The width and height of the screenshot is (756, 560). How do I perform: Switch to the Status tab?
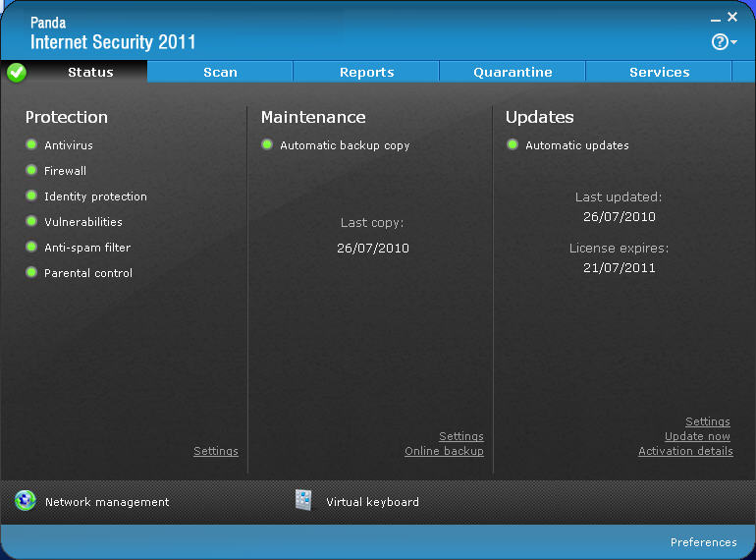click(90, 73)
